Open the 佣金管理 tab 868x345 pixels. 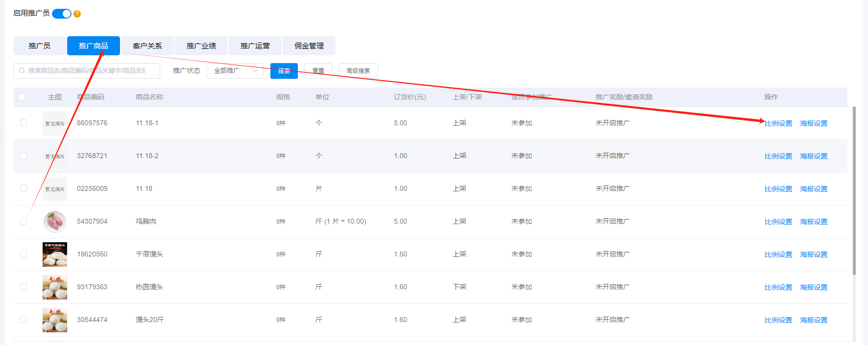pyautogui.click(x=309, y=46)
